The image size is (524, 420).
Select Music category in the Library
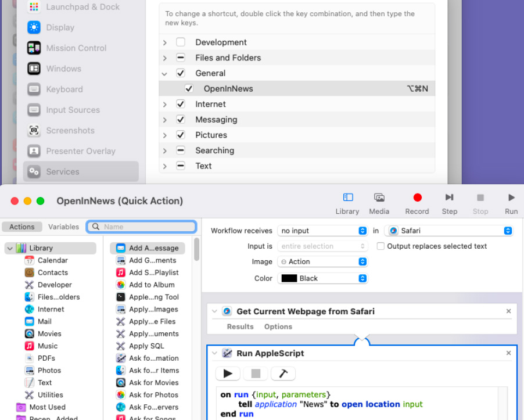(48, 346)
